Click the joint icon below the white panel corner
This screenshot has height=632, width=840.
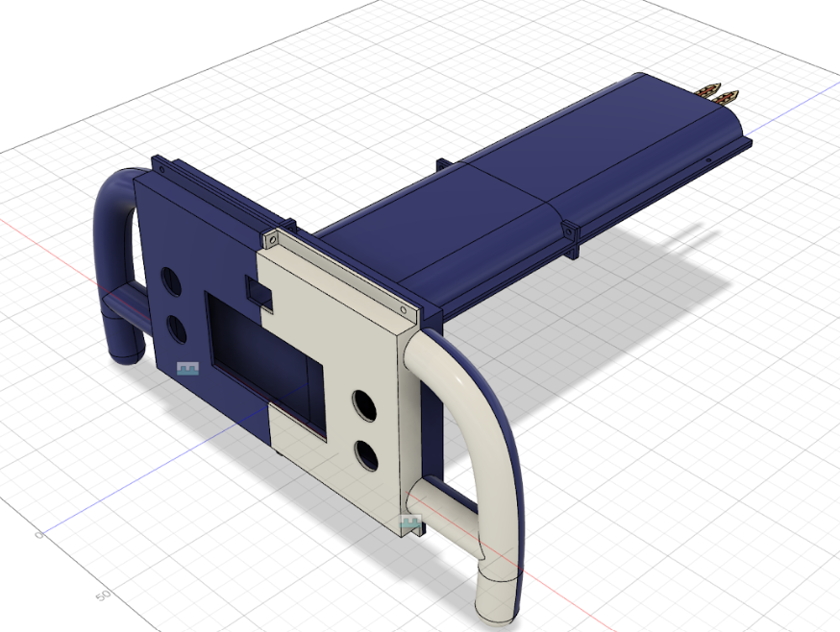[x=411, y=524]
